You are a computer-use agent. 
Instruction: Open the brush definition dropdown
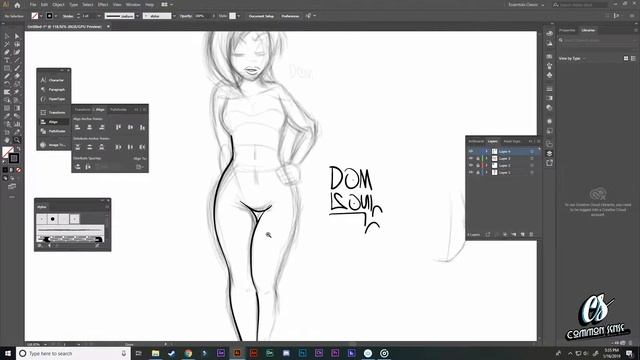click(174, 16)
